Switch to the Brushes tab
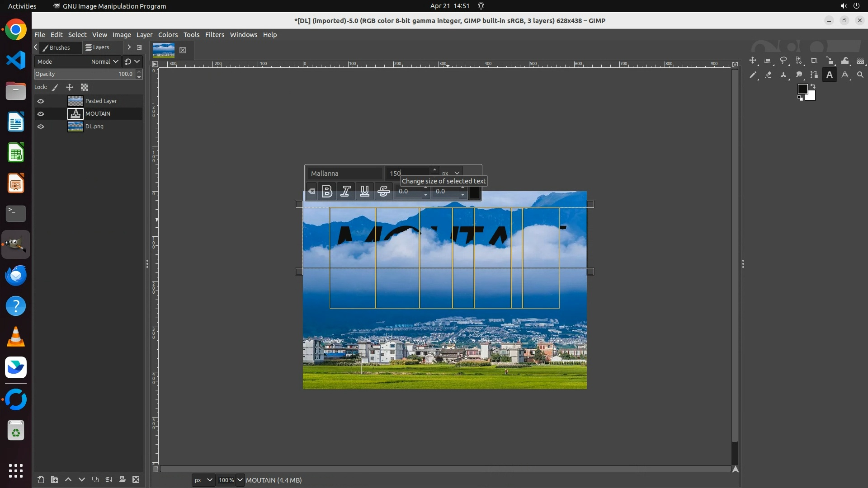Image resolution: width=868 pixels, height=488 pixels. click(57, 47)
